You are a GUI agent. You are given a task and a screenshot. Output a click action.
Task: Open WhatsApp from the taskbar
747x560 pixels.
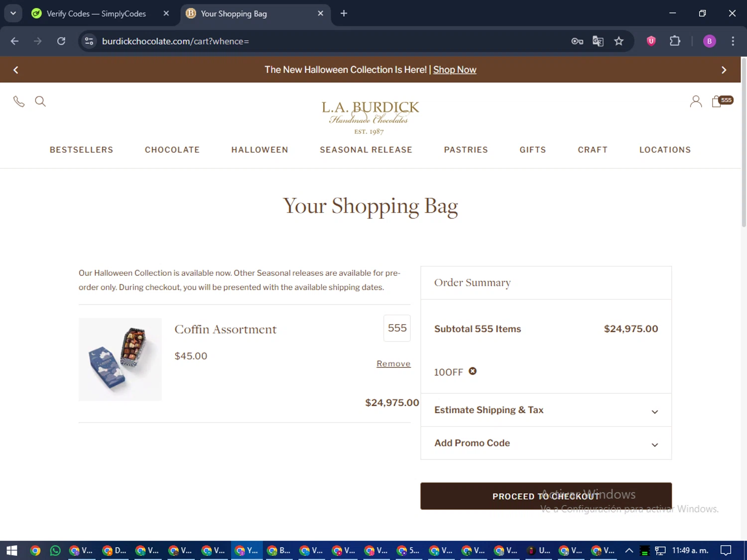coord(55,551)
